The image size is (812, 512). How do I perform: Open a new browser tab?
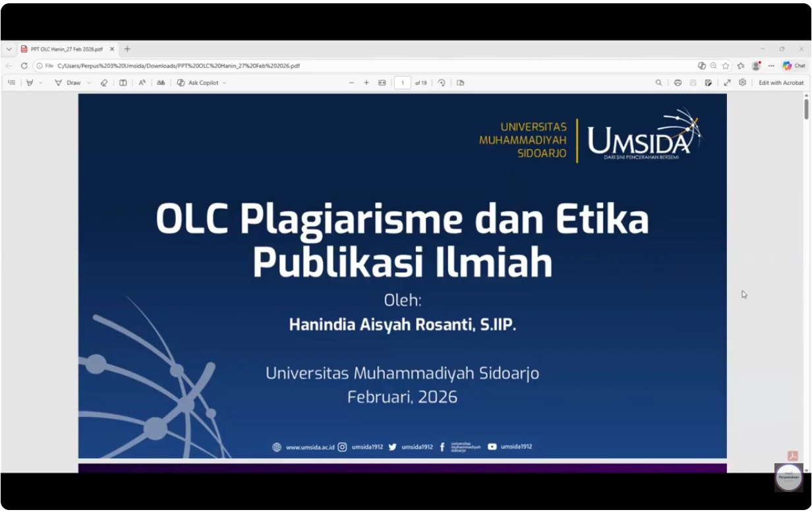127,49
